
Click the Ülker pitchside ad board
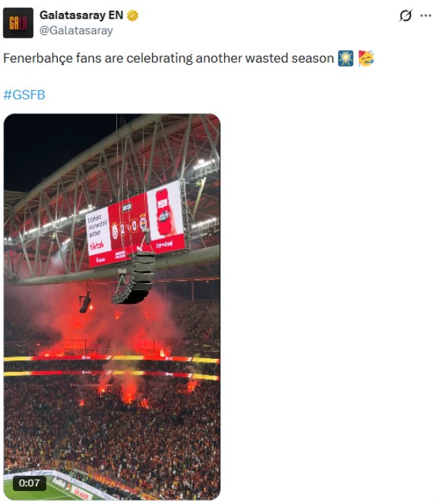82,492
